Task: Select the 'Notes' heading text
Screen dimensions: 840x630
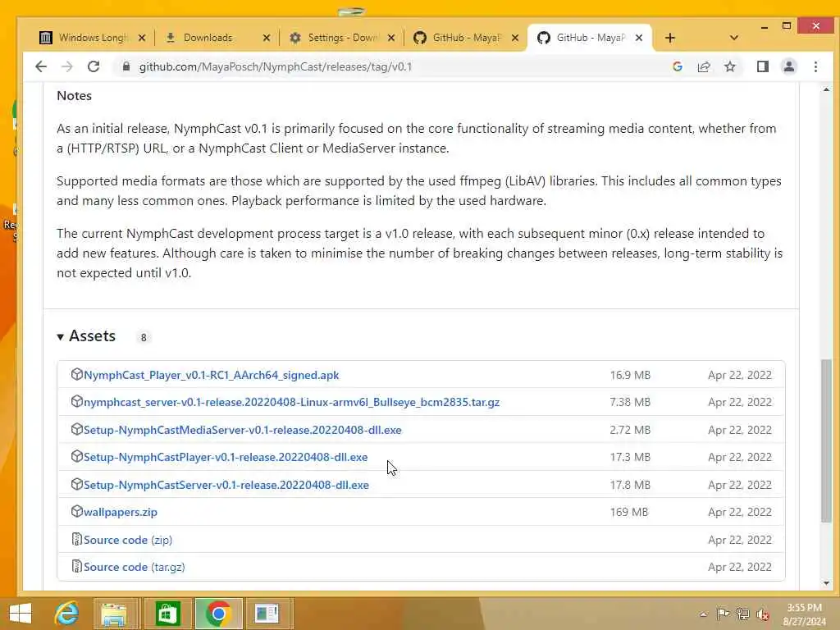Action: (74, 96)
